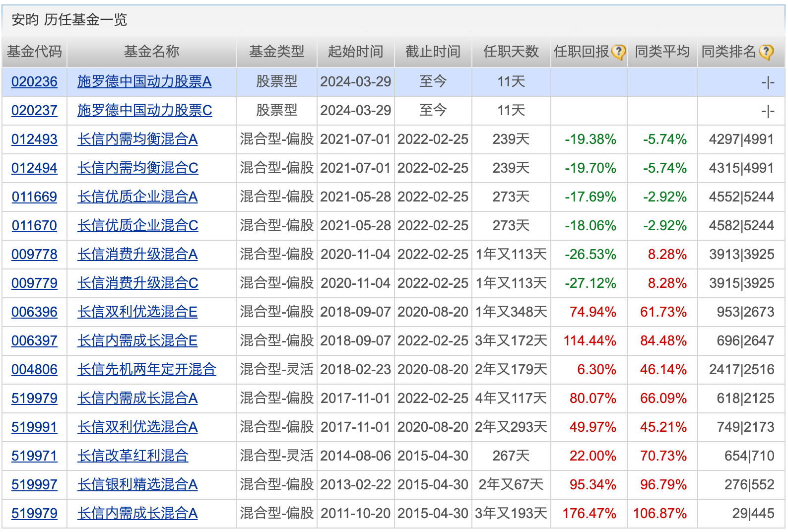The width and height of the screenshot is (788, 532).
Task: Select the 106.87% peer average value
Action: pyautogui.click(x=660, y=514)
